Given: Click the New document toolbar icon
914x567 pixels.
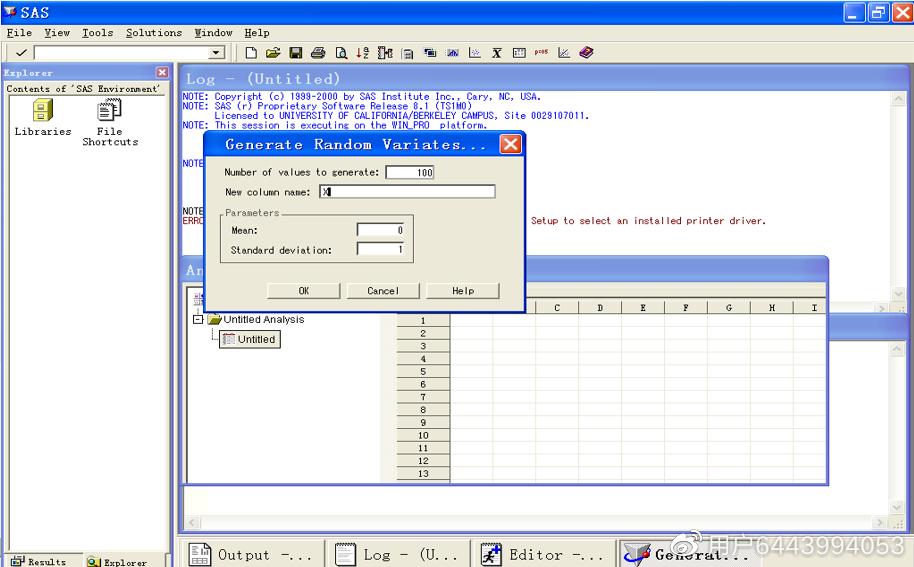Looking at the screenshot, I should [251, 53].
